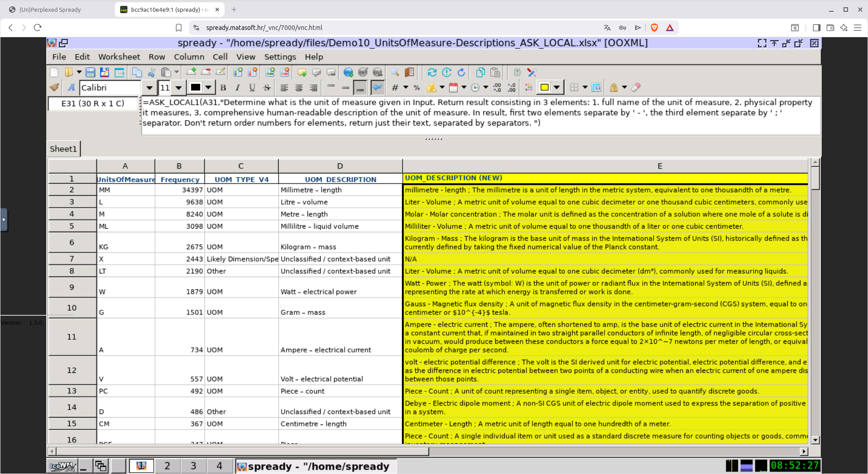
Task: Toggle italic text style
Action: click(x=238, y=88)
